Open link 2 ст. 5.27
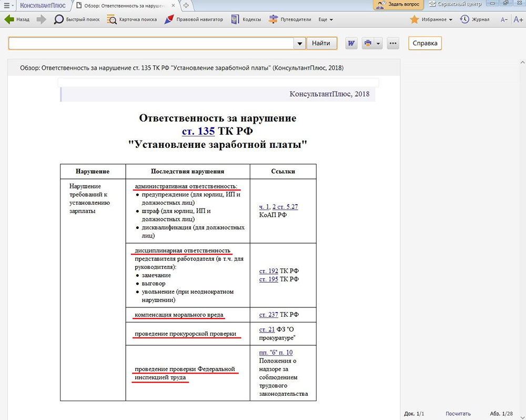The image size is (526, 420). (x=285, y=207)
